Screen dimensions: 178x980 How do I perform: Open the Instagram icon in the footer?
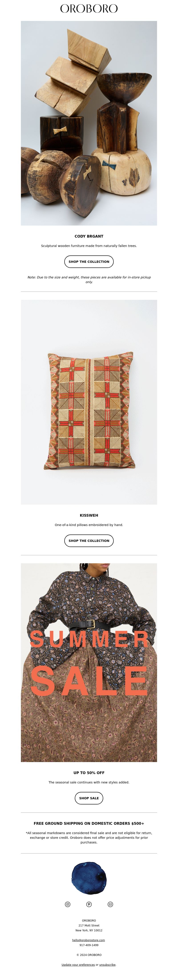(68, 904)
